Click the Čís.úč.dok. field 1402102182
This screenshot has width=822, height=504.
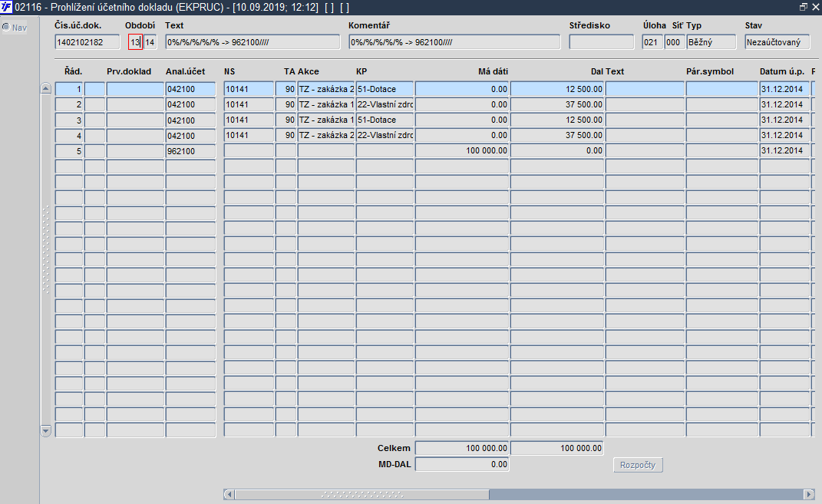point(87,42)
